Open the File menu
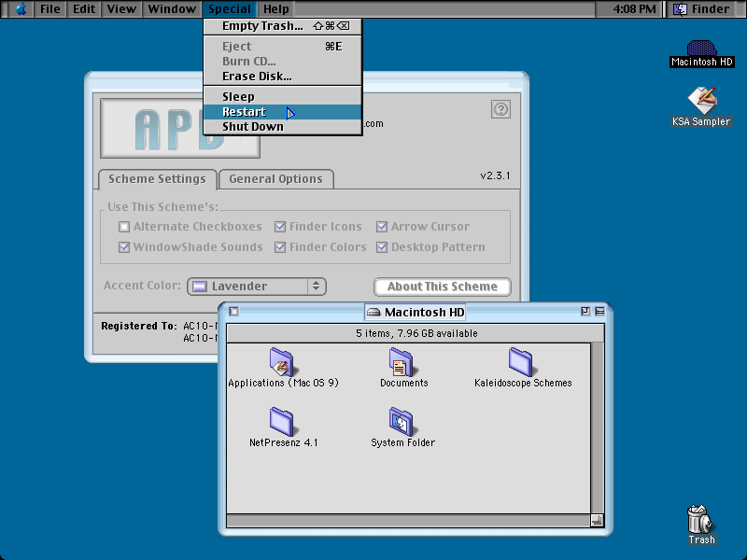 click(x=50, y=9)
